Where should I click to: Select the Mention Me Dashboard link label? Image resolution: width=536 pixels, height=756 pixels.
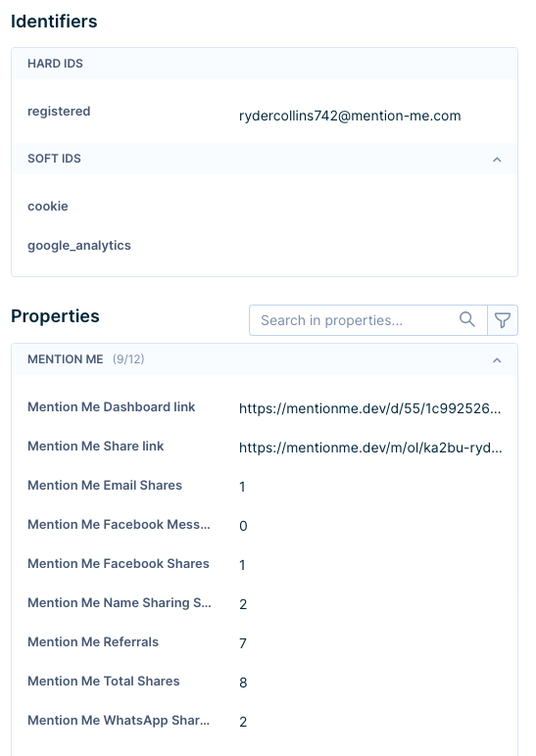tap(112, 407)
